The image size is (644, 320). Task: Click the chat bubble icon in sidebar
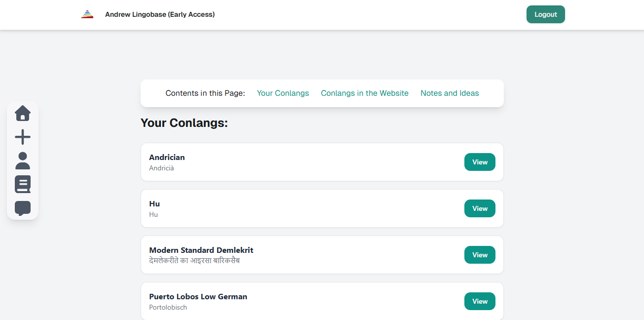tap(23, 208)
